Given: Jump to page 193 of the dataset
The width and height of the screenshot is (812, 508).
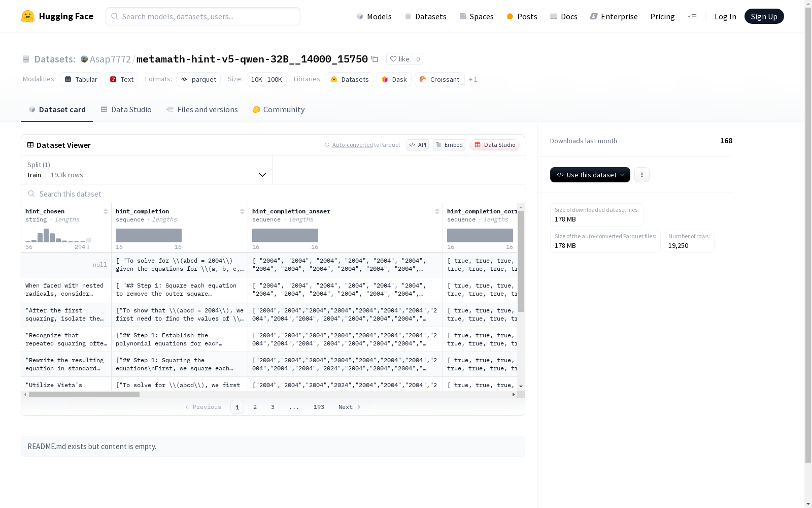Looking at the screenshot, I should pos(319,407).
